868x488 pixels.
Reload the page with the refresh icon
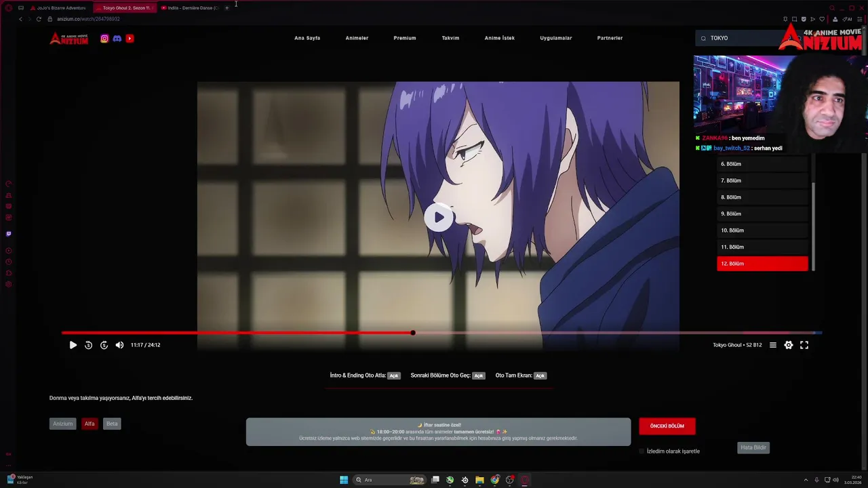click(x=39, y=19)
